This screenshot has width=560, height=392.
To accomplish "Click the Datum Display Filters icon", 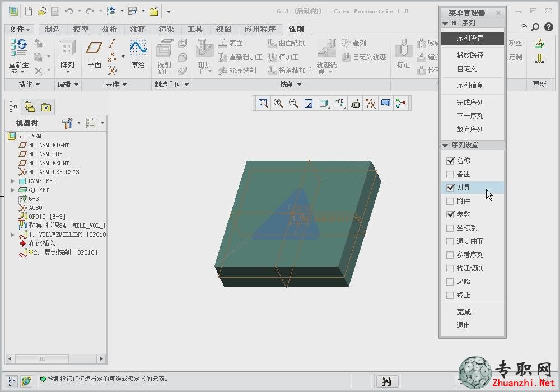I will (370, 104).
